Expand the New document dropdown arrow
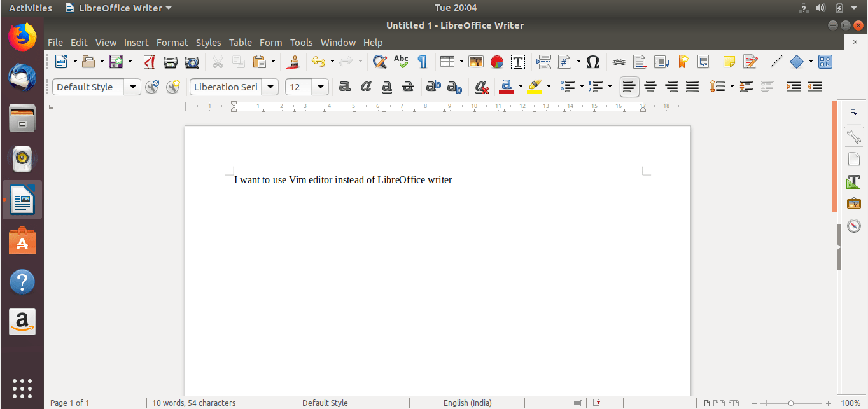868x409 pixels. [x=75, y=62]
